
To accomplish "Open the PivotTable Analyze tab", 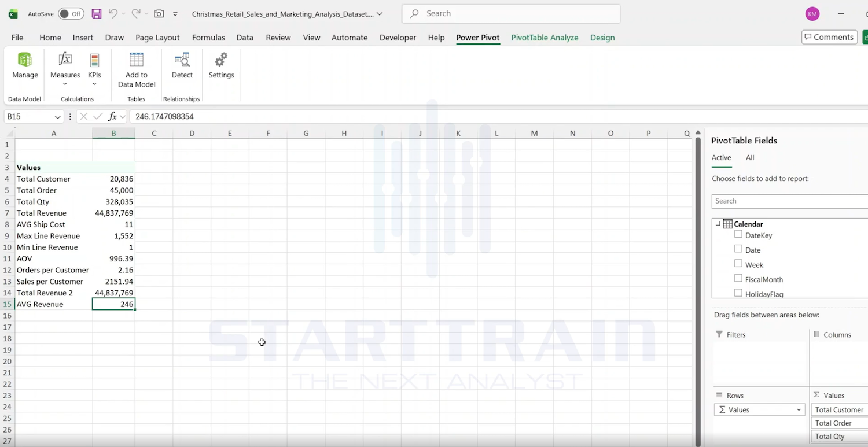I will pos(545,38).
